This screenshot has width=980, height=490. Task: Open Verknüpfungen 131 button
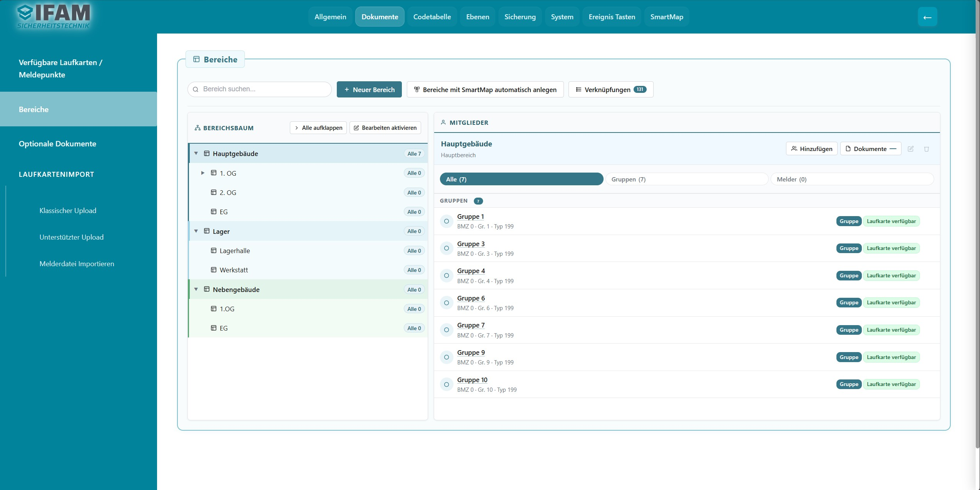tap(611, 89)
